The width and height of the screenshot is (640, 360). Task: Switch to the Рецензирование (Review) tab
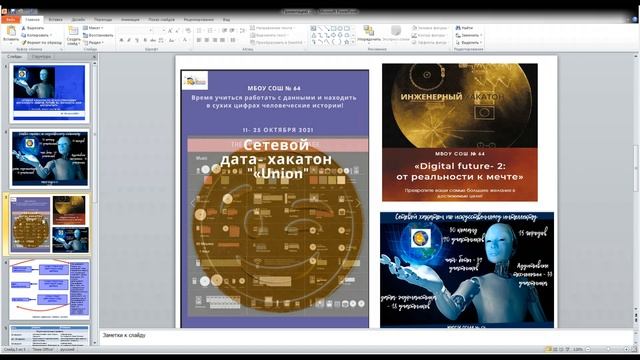coord(199,19)
